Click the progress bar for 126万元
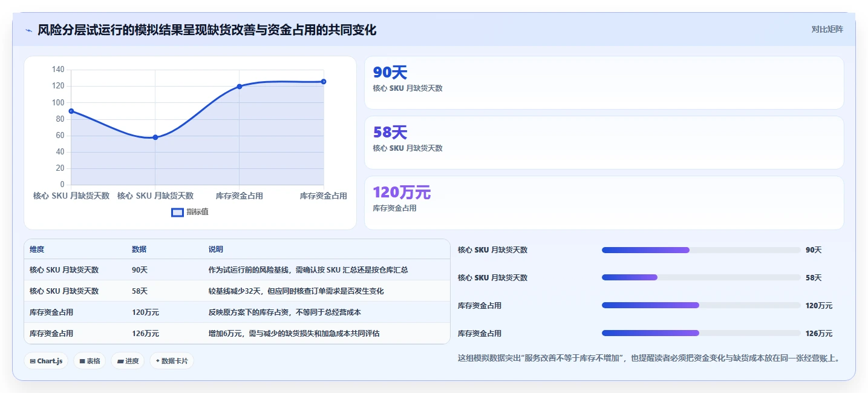Viewport: 868px width, 393px height. [x=701, y=334]
